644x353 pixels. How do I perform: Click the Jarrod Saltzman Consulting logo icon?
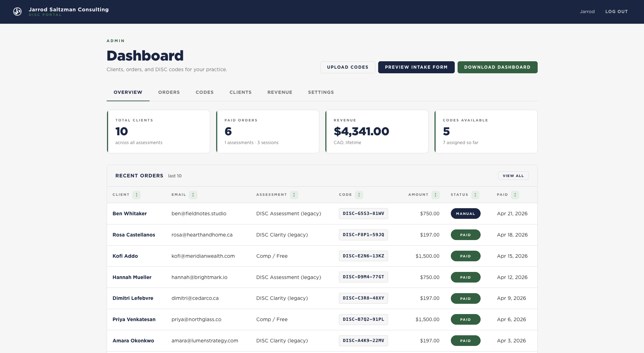coord(17,12)
